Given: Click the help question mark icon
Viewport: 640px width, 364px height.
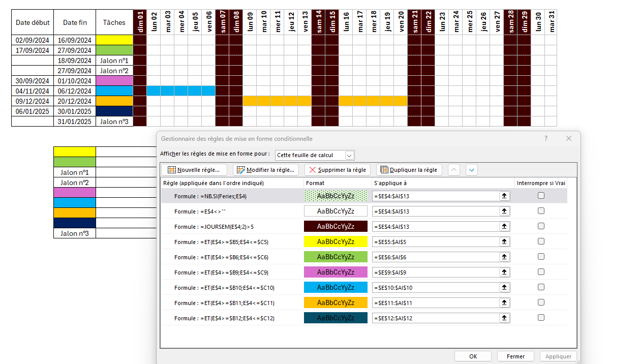Looking at the screenshot, I should tap(546, 139).
